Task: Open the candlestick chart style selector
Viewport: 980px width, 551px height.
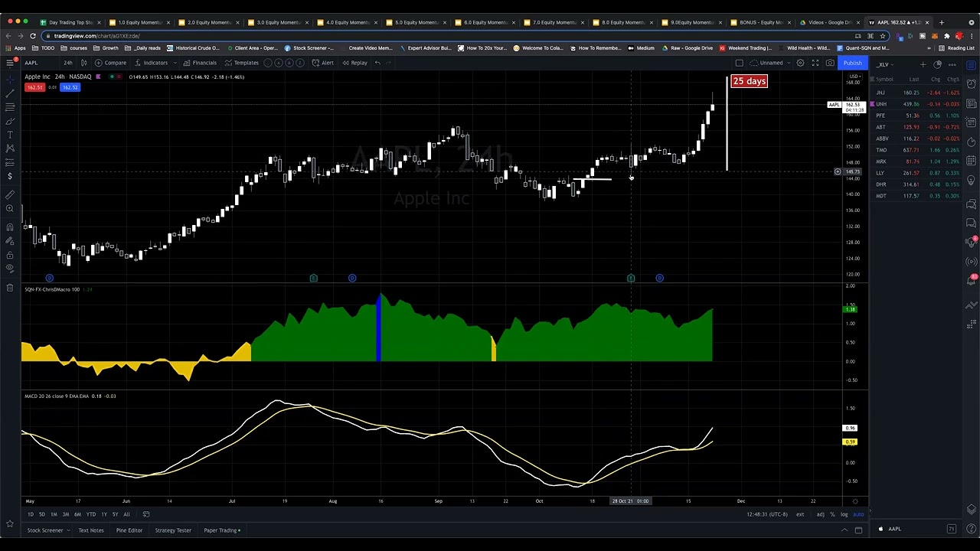Action: [x=83, y=63]
